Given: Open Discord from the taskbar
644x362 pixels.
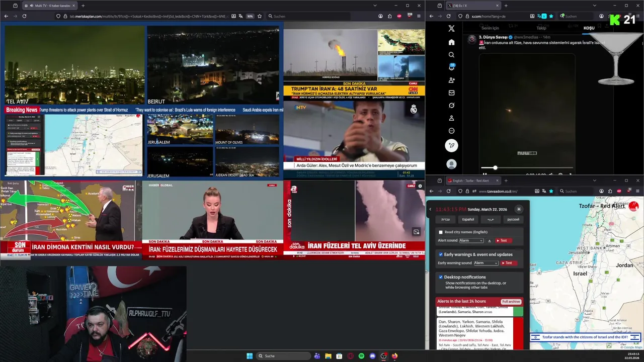Looking at the screenshot, I should [372, 356].
